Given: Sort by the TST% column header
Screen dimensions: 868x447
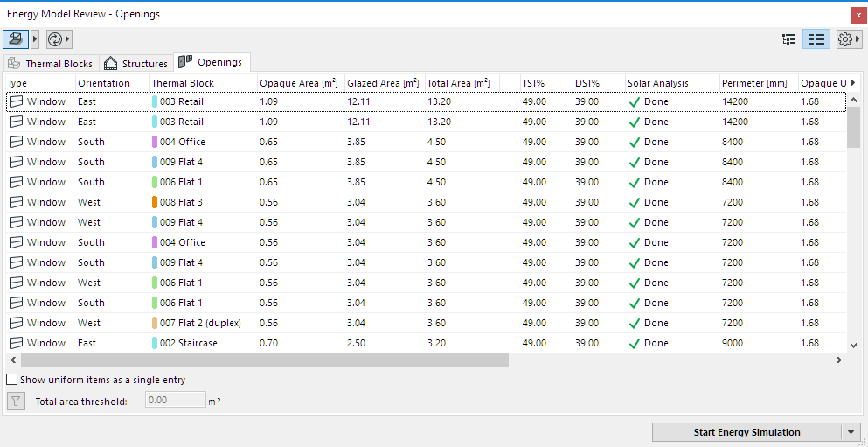Looking at the screenshot, I should pyautogui.click(x=545, y=83).
